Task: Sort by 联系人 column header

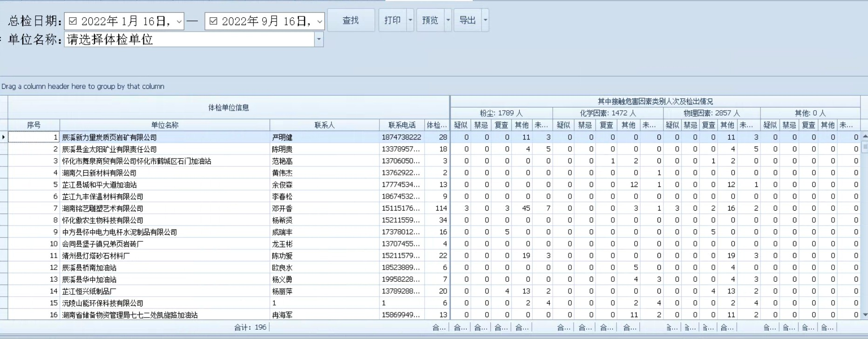Action: click(x=324, y=125)
